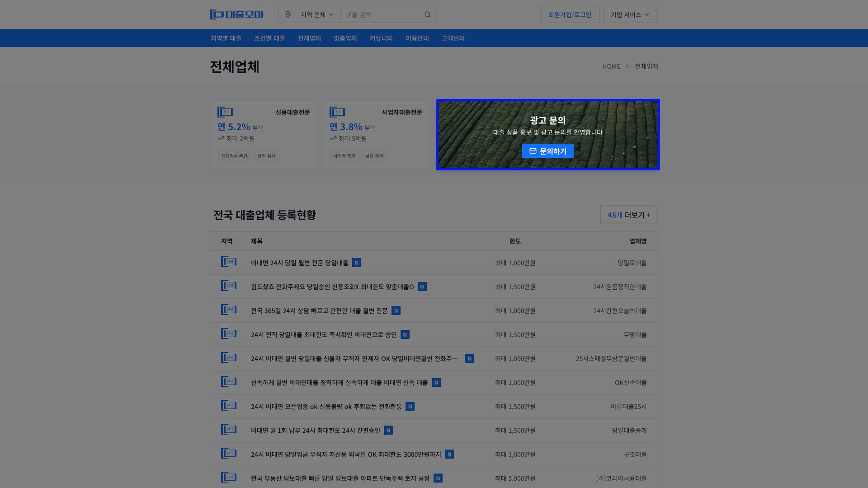Click the HOME breadcrumb link

(611, 66)
